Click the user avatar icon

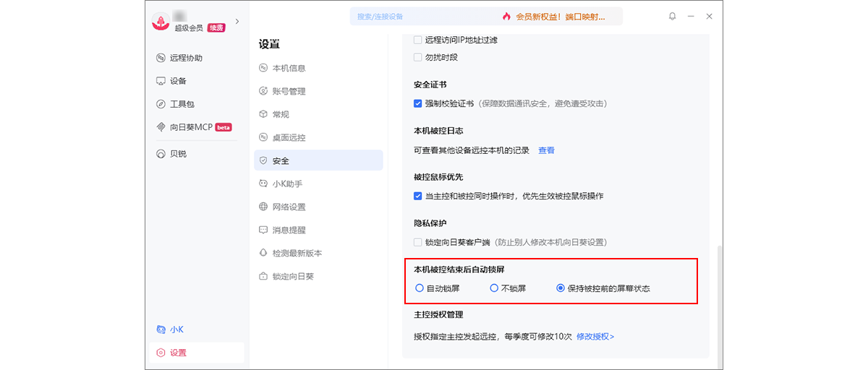160,22
